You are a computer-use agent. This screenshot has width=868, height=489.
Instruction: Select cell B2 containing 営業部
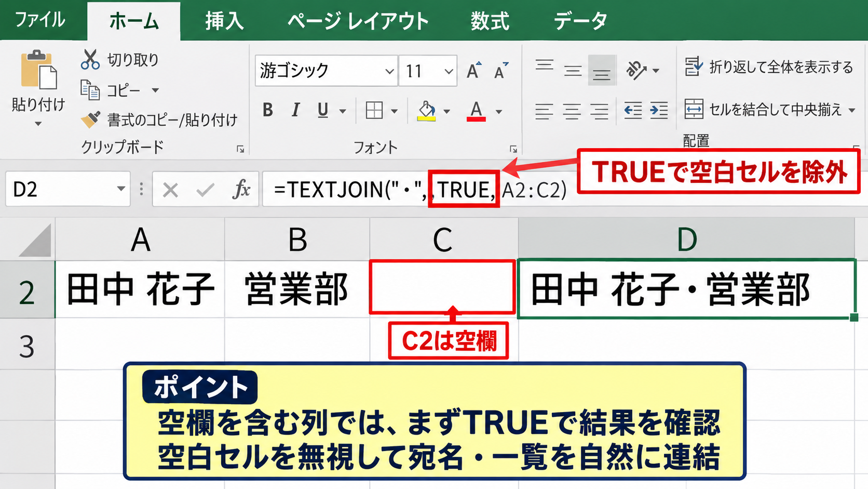[x=297, y=289]
